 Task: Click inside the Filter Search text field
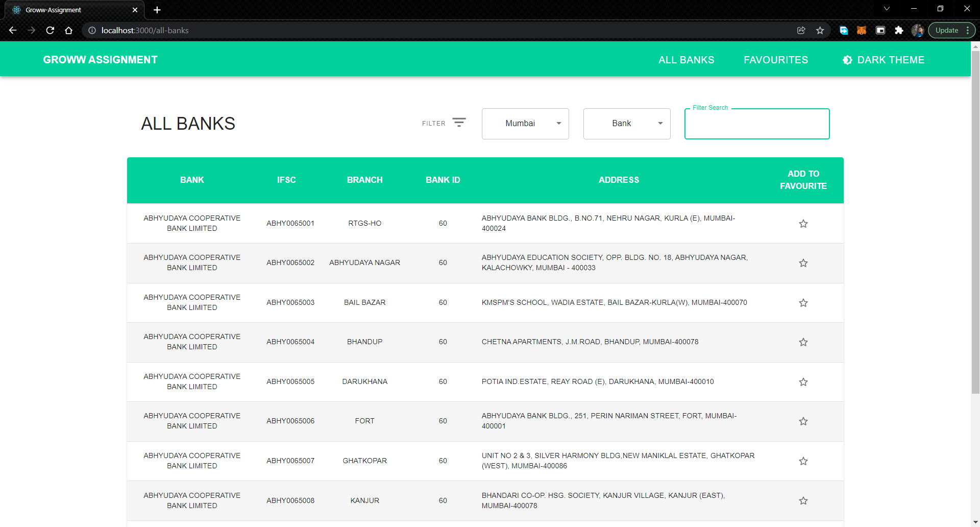[x=756, y=124]
